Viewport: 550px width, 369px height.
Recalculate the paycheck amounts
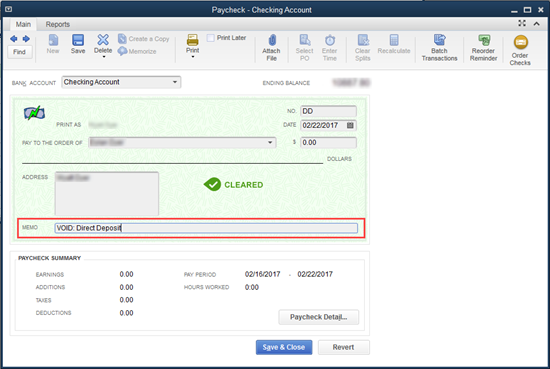point(394,44)
